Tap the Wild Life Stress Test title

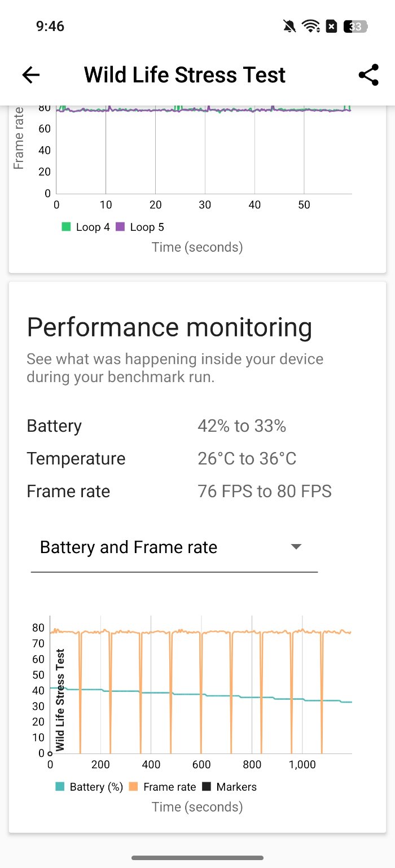tap(185, 75)
